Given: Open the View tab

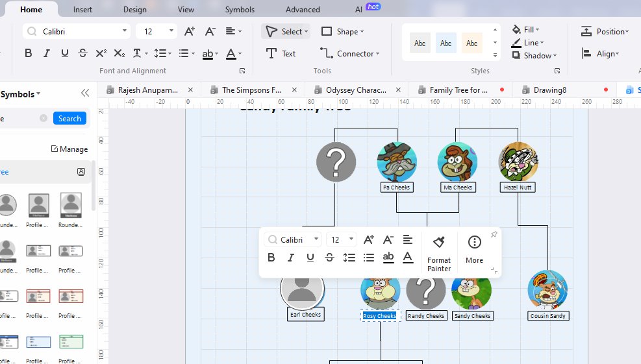Looking at the screenshot, I should tap(186, 9).
